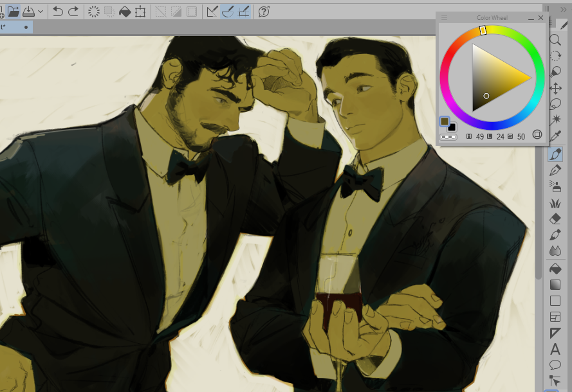The image size is (572, 392).
Task: Select the Blend droplets tool
Action: [555, 251]
